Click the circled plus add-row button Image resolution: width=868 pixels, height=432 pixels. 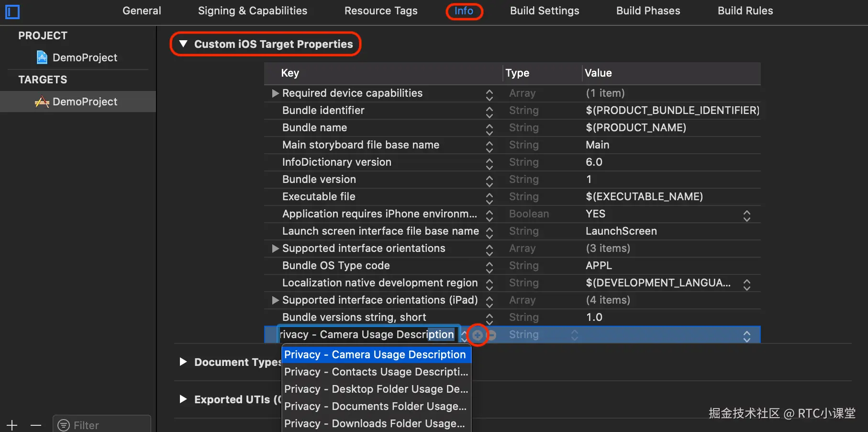[478, 335]
